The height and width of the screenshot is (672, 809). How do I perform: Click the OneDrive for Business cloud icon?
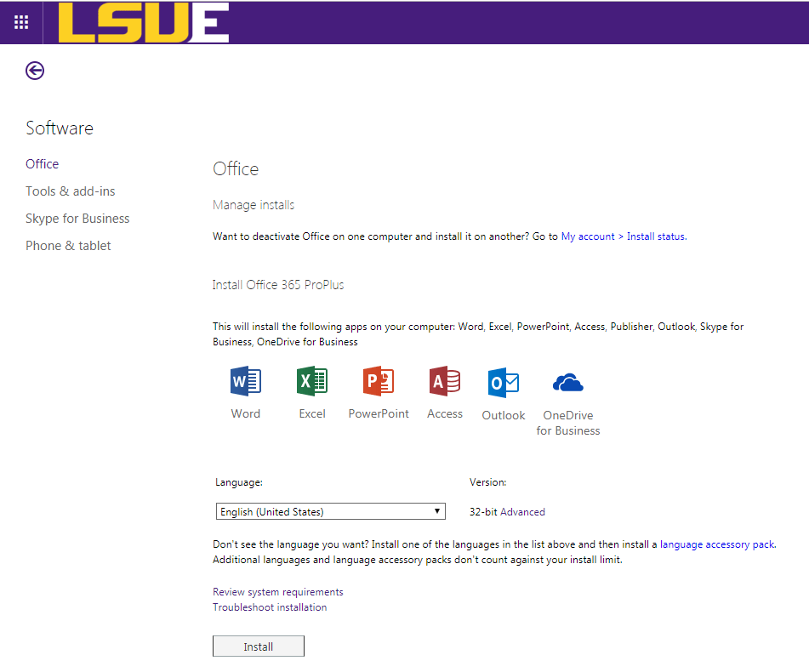click(568, 383)
